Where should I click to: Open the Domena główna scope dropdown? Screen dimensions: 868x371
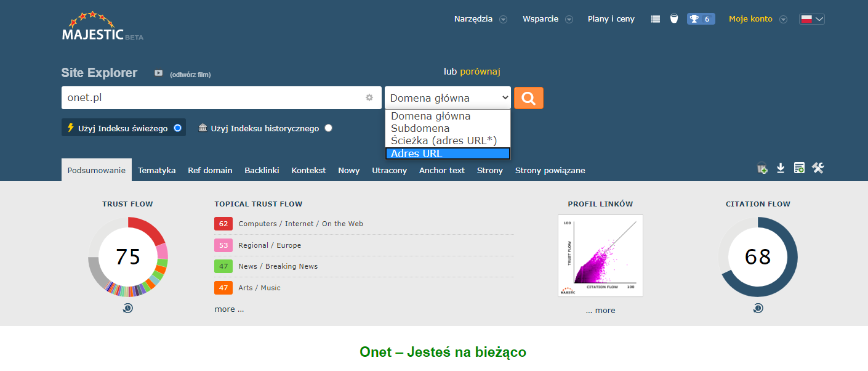pos(448,98)
